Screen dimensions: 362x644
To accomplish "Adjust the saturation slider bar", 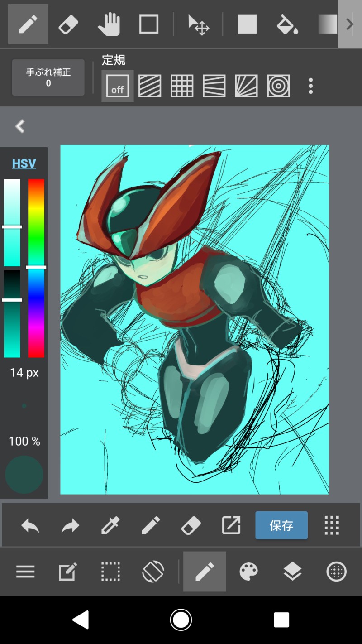I will tap(12, 222).
